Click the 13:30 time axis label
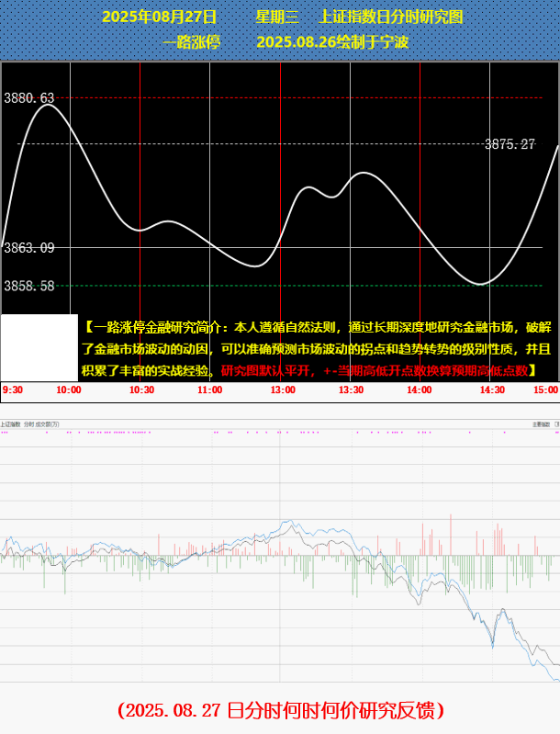The height and width of the screenshot is (734, 560). (351, 390)
